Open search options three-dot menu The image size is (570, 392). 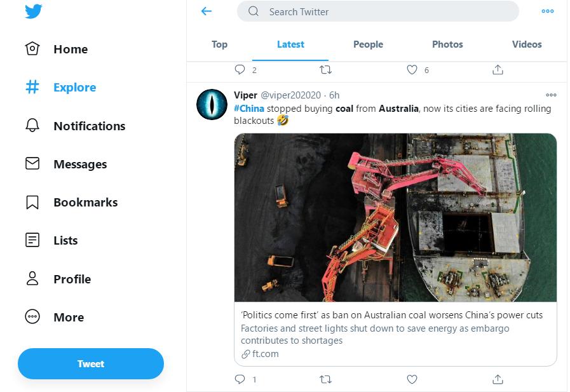pyautogui.click(x=547, y=11)
